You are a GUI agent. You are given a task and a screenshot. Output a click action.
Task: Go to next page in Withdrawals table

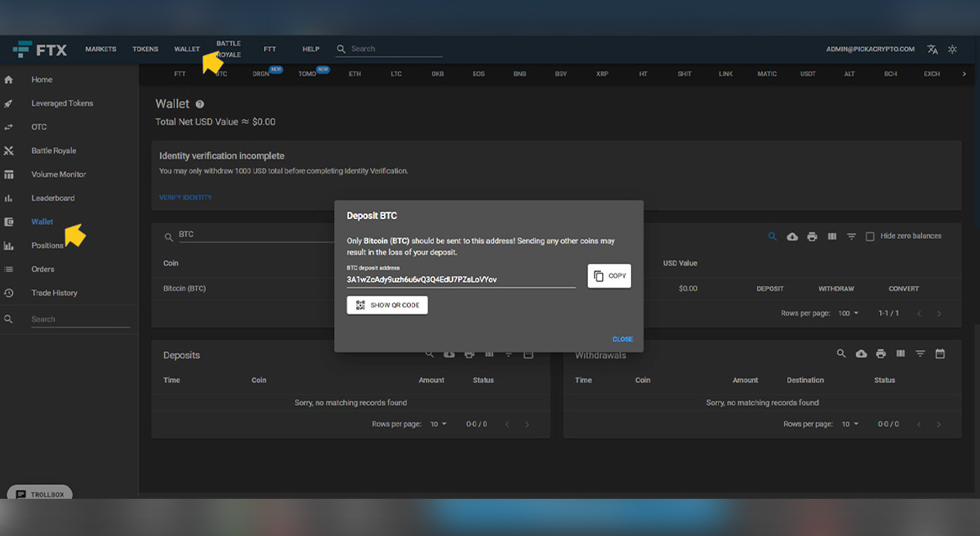click(x=939, y=424)
